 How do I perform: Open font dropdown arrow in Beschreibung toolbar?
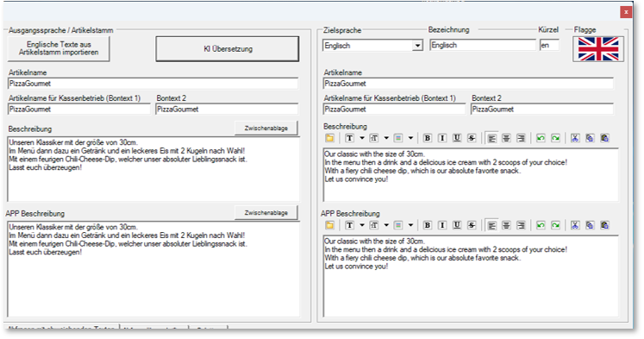click(x=362, y=138)
